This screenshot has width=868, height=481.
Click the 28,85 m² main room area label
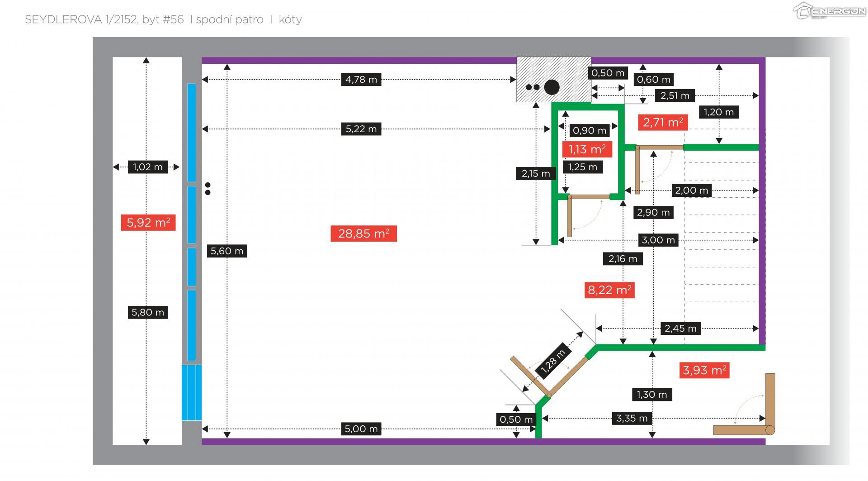[363, 233]
